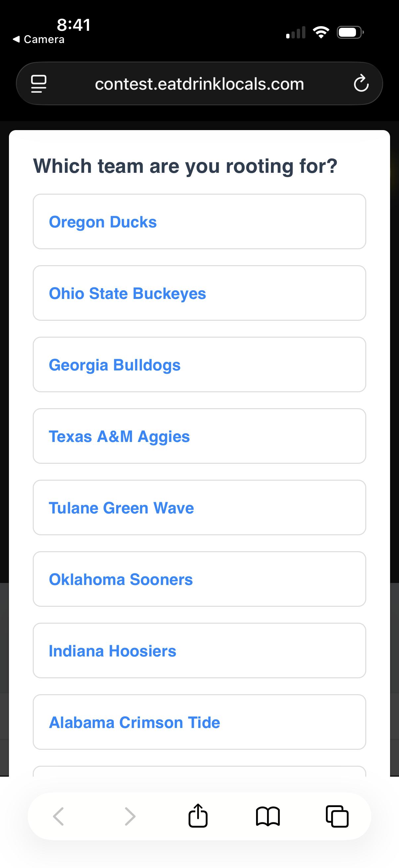399x868 pixels.
Task: Select Ohio State Buckeyes as your team
Action: click(199, 293)
